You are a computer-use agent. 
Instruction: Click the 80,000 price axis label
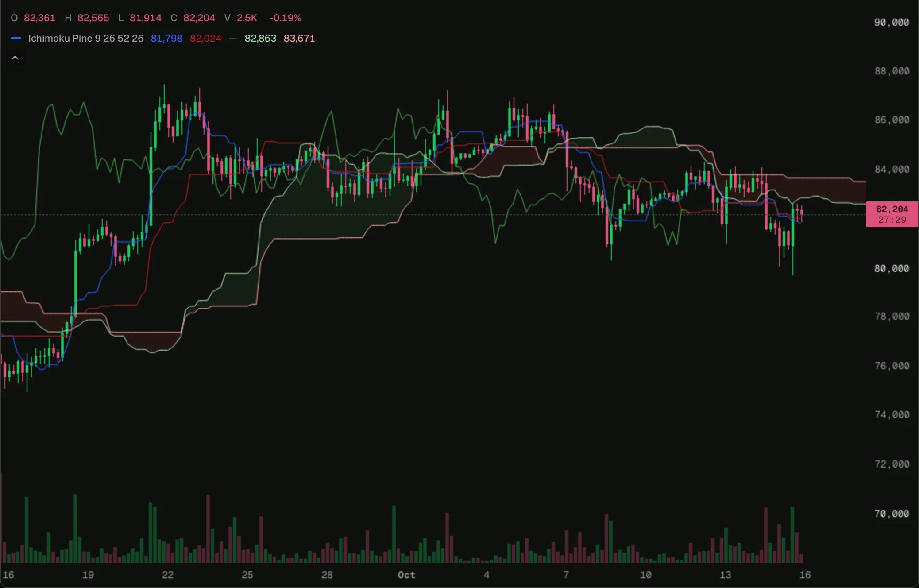pos(892,269)
